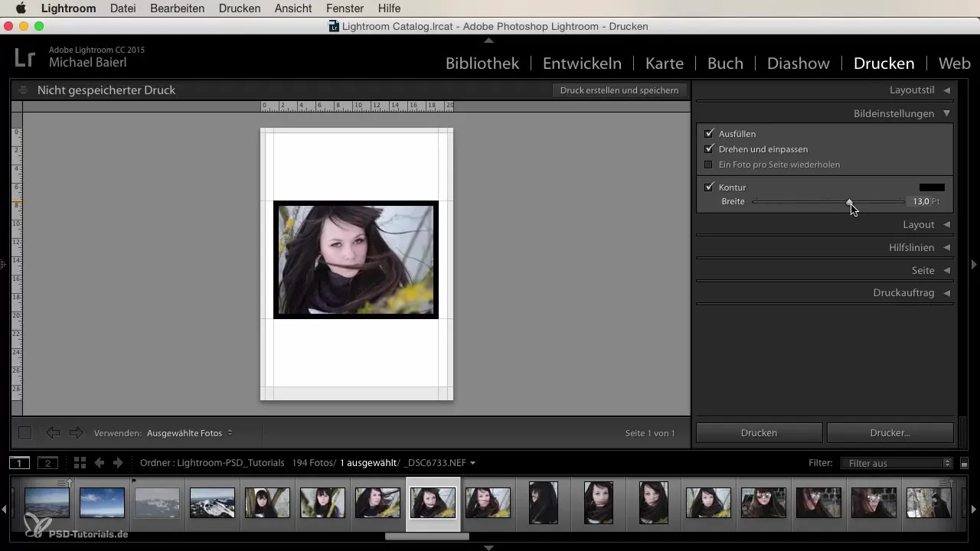
Task: Click the Lr identity plate logo
Action: [25, 58]
